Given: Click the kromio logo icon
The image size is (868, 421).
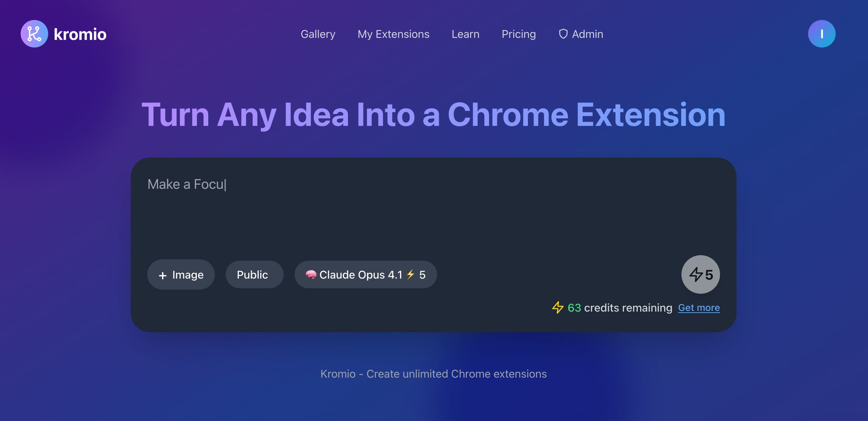Looking at the screenshot, I should (34, 34).
